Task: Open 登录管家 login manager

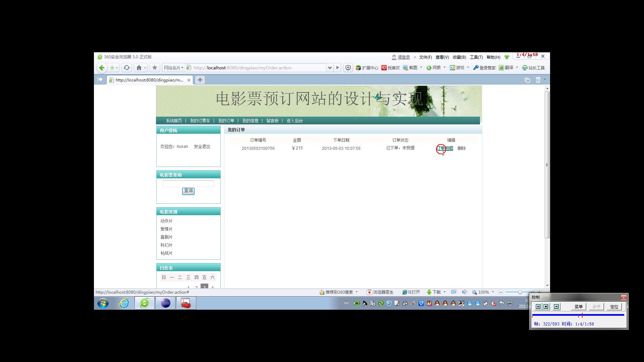Action: click(484, 68)
